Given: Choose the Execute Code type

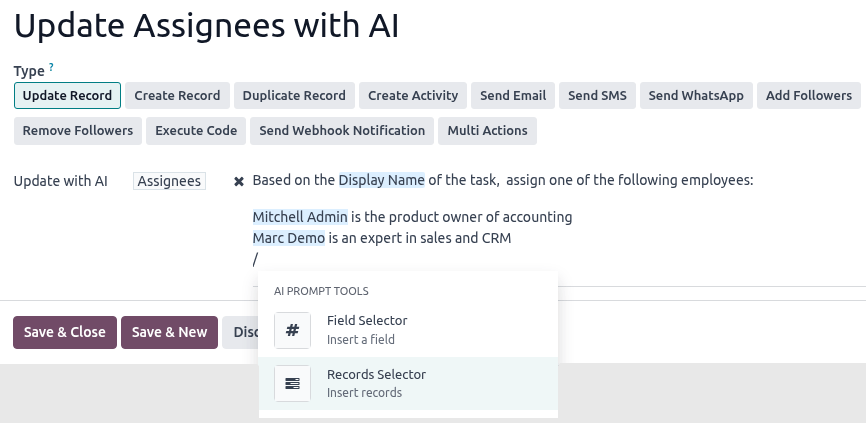Looking at the screenshot, I should pos(196,131).
